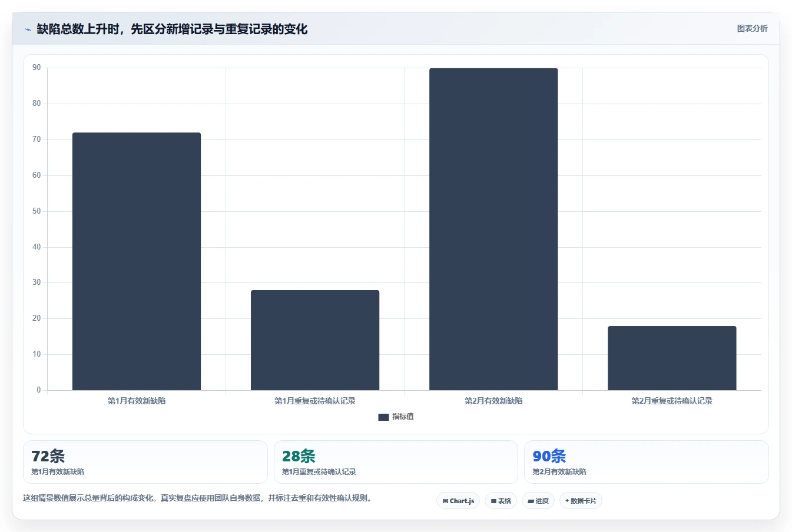792x532 pixels.
Task: Click the 第2月有效新缺陷 bar in the chart
Action: point(493,229)
